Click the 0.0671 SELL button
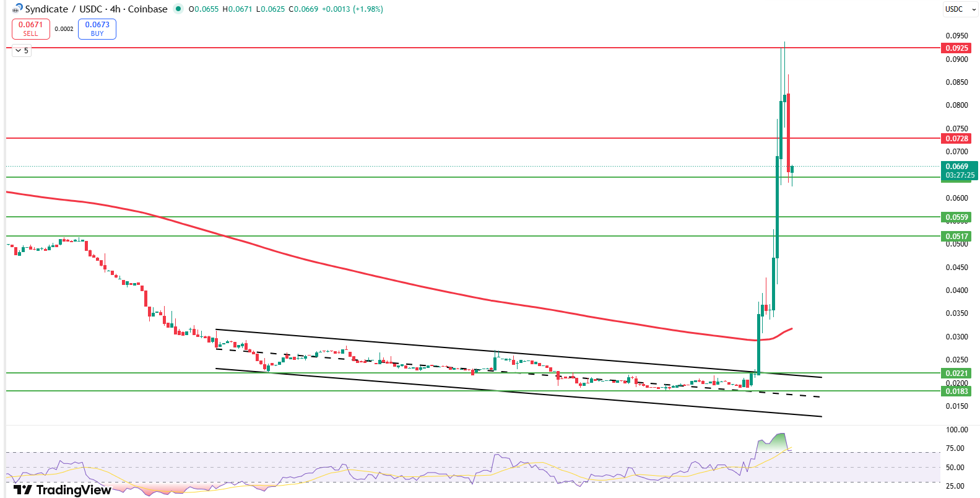 (x=31, y=29)
